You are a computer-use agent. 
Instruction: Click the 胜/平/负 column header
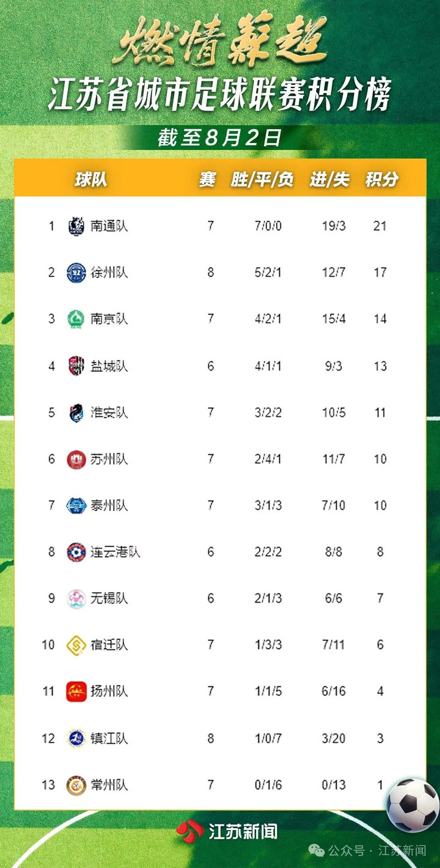[x=262, y=179]
